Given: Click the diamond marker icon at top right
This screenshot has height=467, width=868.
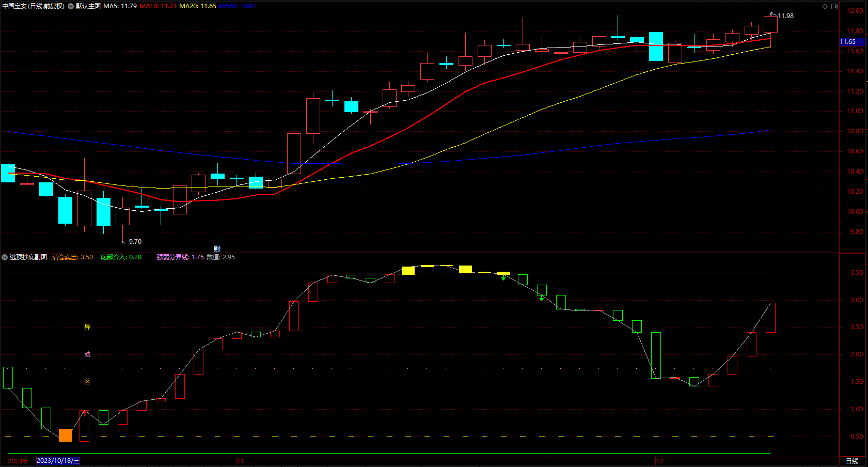Looking at the screenshot, I should click(825, 6).
